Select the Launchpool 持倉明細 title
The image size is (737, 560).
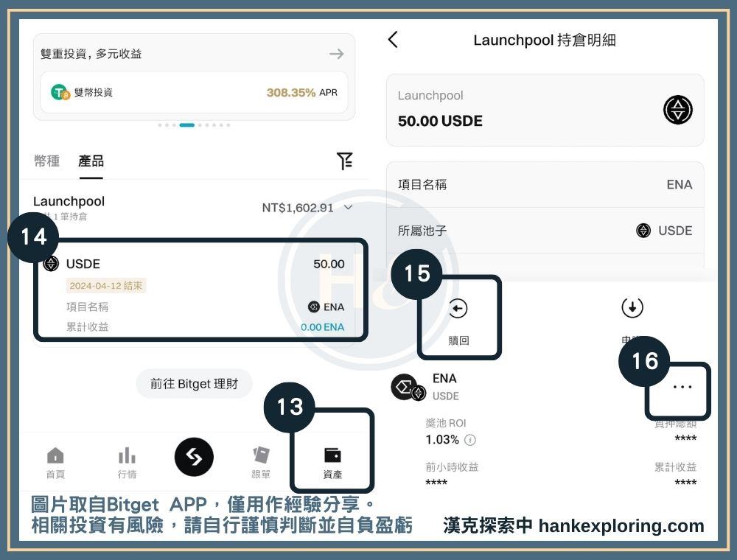pos(545,40)
